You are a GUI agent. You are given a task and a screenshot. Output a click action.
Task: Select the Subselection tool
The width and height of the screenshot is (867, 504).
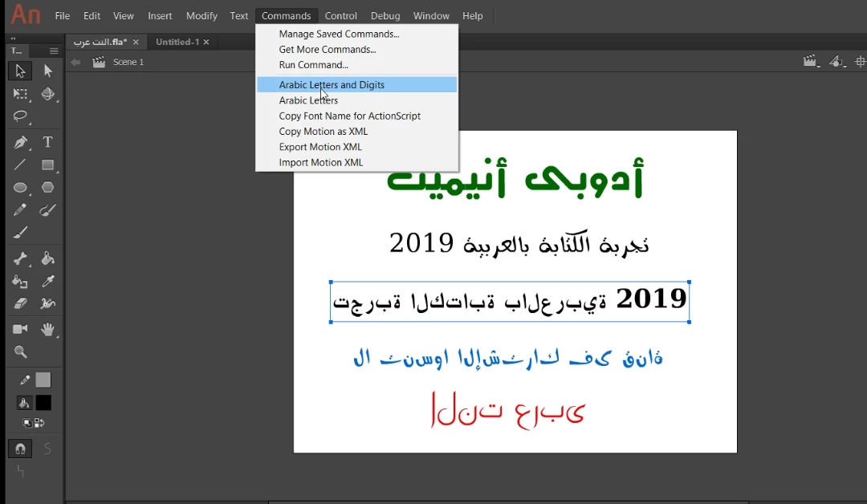click(x=47, y=71)
